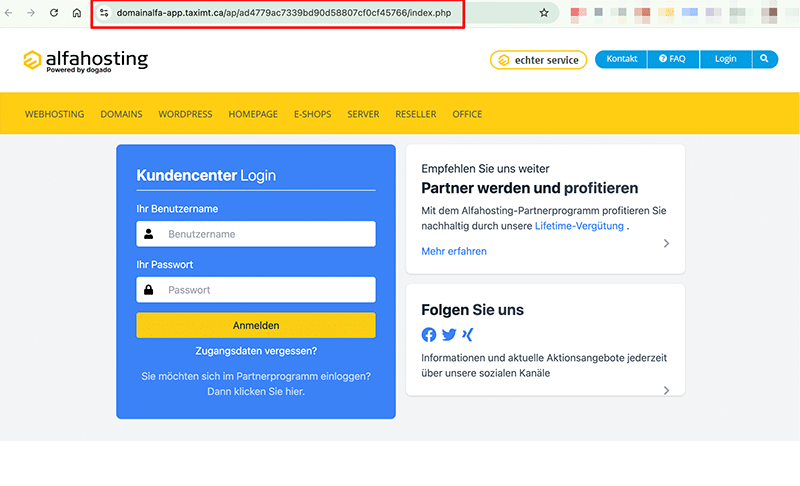Open the WORDPRESS menu
800x486 pixels.
(x=185, y=114)
